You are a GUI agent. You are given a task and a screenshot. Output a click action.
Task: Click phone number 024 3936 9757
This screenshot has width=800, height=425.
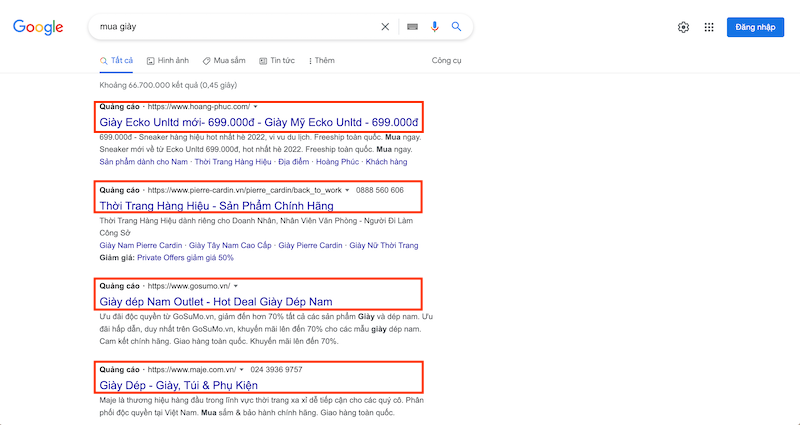(275, 369)
